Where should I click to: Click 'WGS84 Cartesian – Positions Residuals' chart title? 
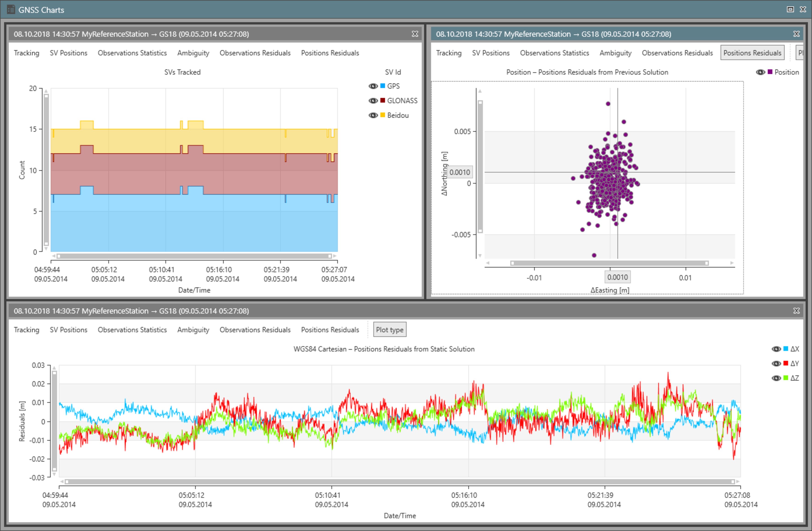[x=384, y=349]
